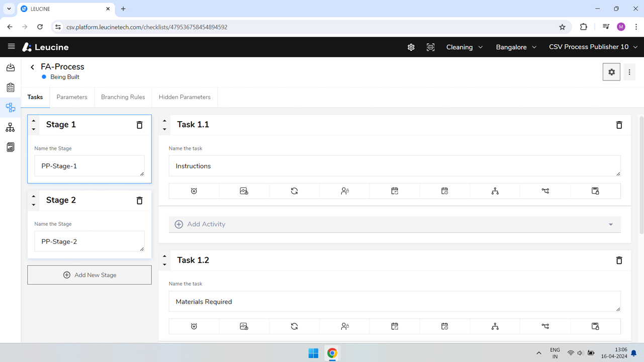Open the process flow icon in sidebar
This screenshot has width=644, height=362.
coord(11,108)
